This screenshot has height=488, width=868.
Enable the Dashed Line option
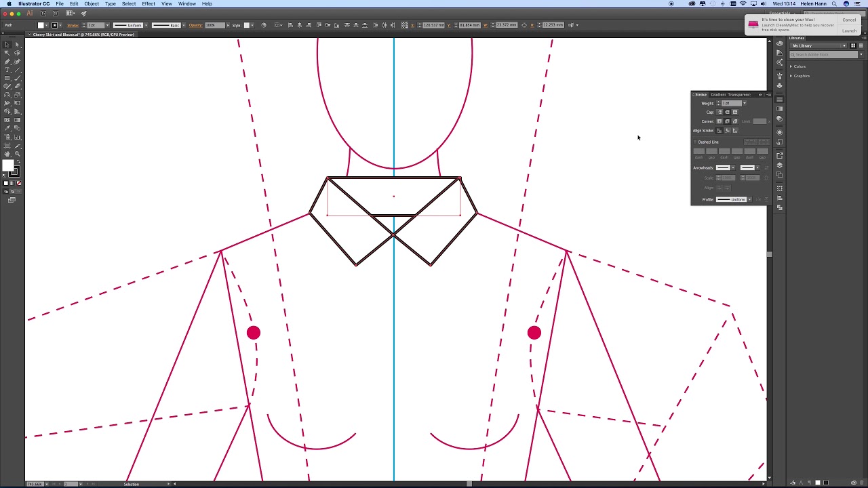coord(695,142)
